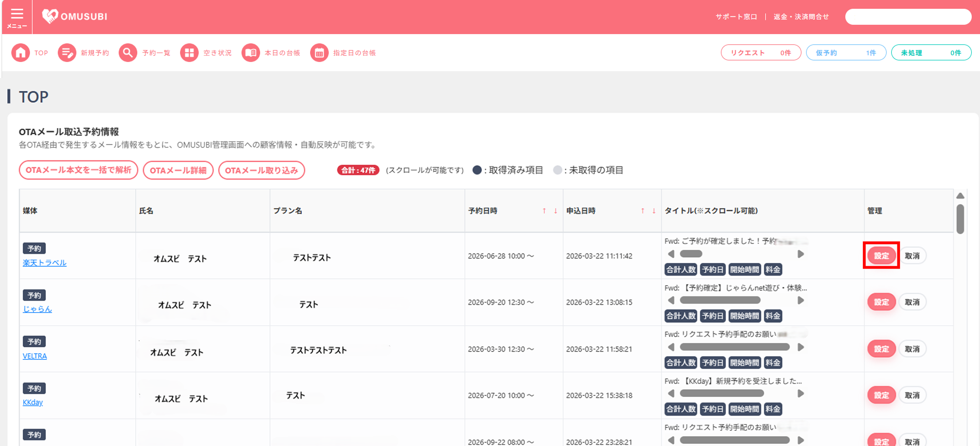Open 仮予約 1件 counter
This screenshot has height=446, width=980.
point(846,53)
